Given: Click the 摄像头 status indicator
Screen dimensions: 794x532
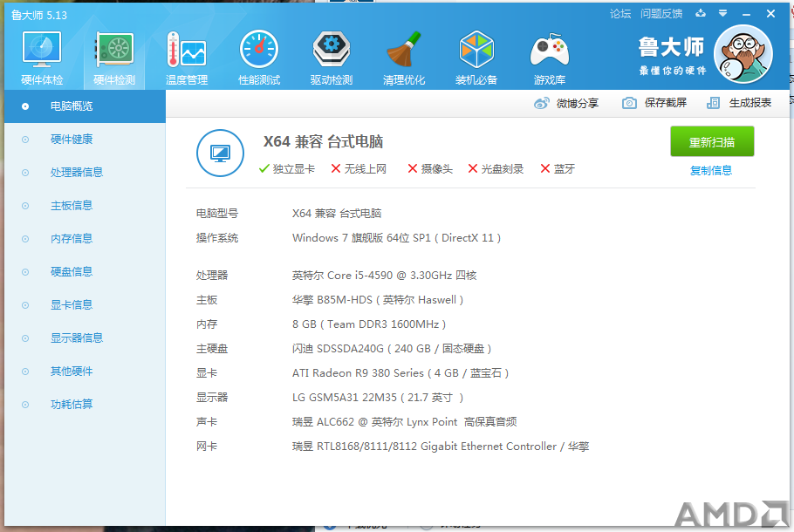Looking at the screenshot, I should (x=430, y=169).
